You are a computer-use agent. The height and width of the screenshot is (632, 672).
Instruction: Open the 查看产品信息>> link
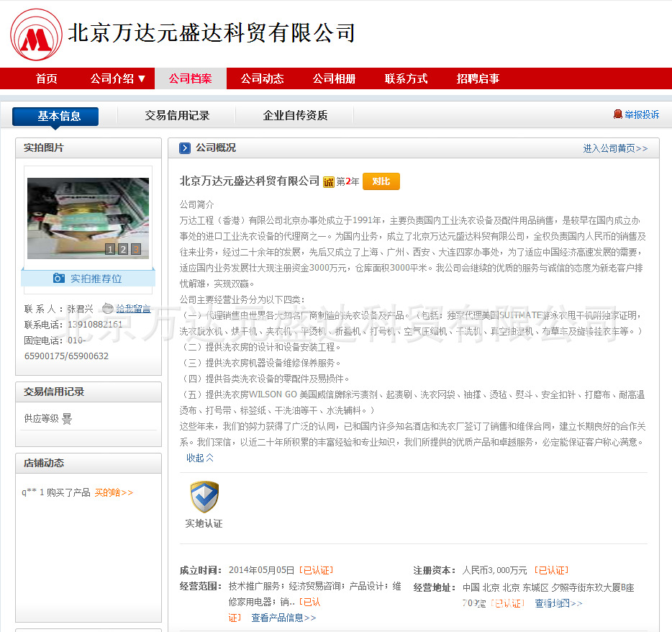[283, 618]
